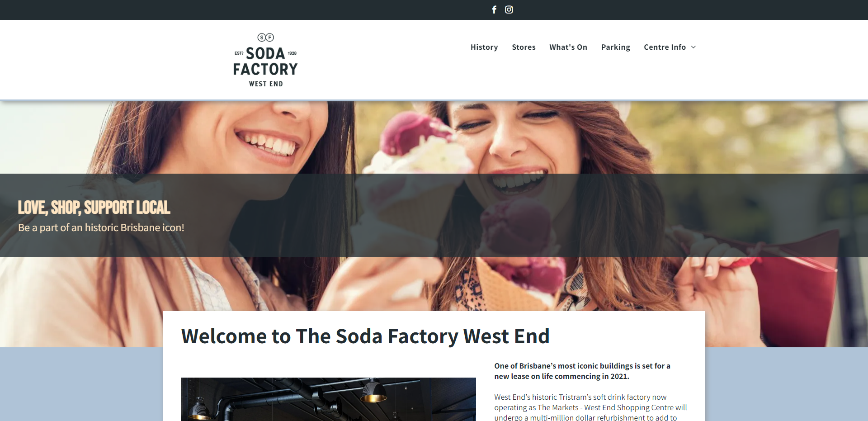This screenshot has width=868, height=421.
Task: Open the Facebook page icon
Action: click(x=494, y=9)
